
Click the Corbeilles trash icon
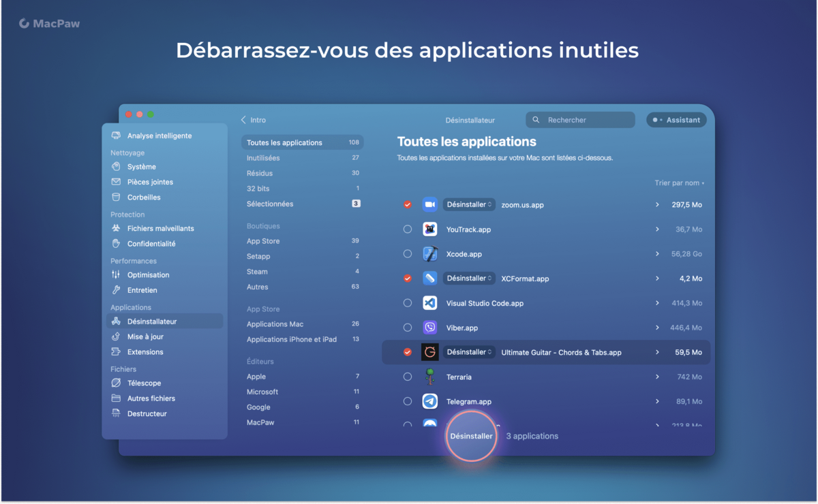(x=116, y=198)
